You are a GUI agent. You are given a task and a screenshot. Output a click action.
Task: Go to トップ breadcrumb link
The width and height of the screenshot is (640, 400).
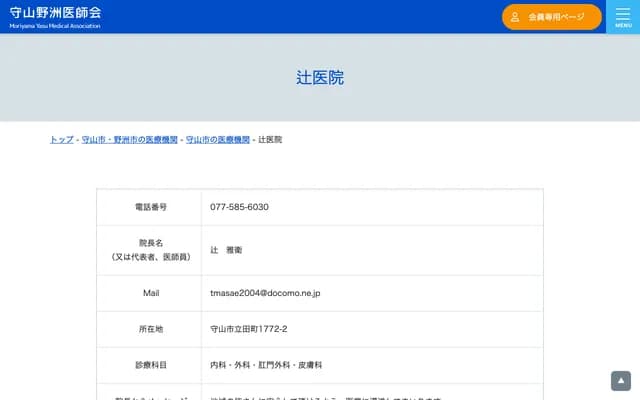(61, 139)
